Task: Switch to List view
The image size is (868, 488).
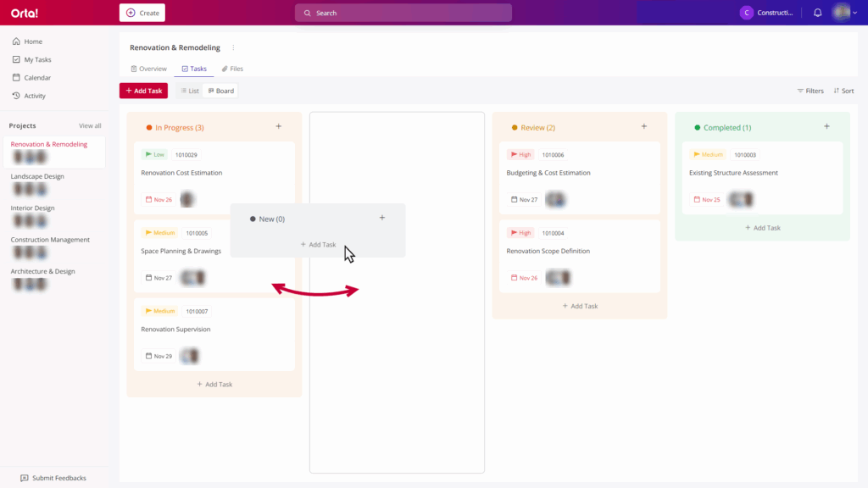Action: pos(189,91)
